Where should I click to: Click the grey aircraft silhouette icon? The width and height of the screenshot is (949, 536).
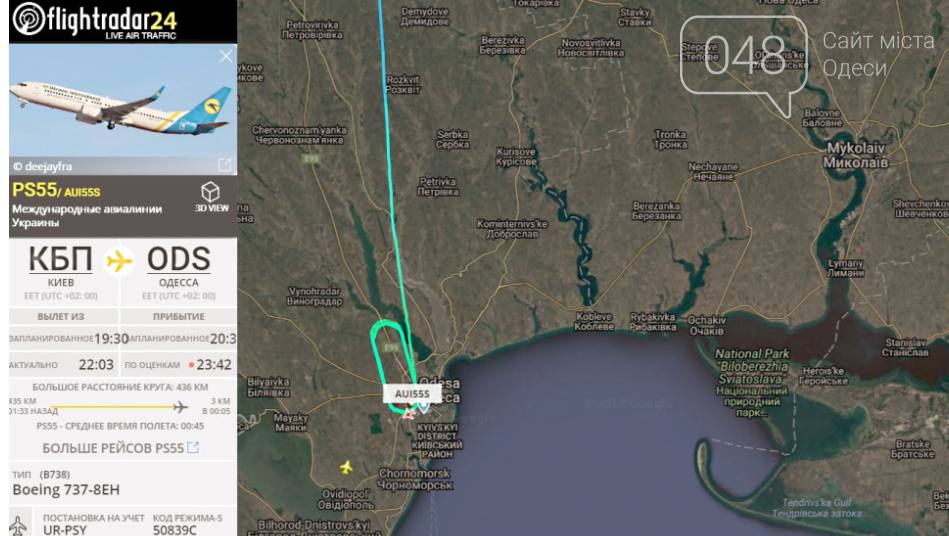(x=18, y=525)
